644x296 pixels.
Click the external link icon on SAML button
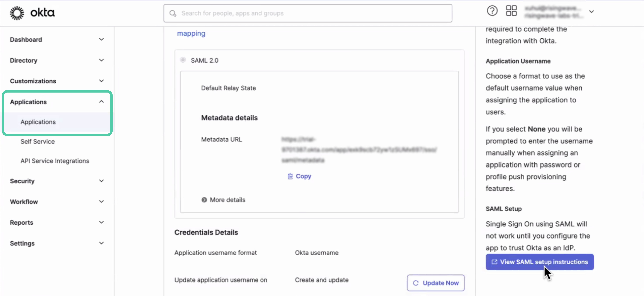pos(494,262)
